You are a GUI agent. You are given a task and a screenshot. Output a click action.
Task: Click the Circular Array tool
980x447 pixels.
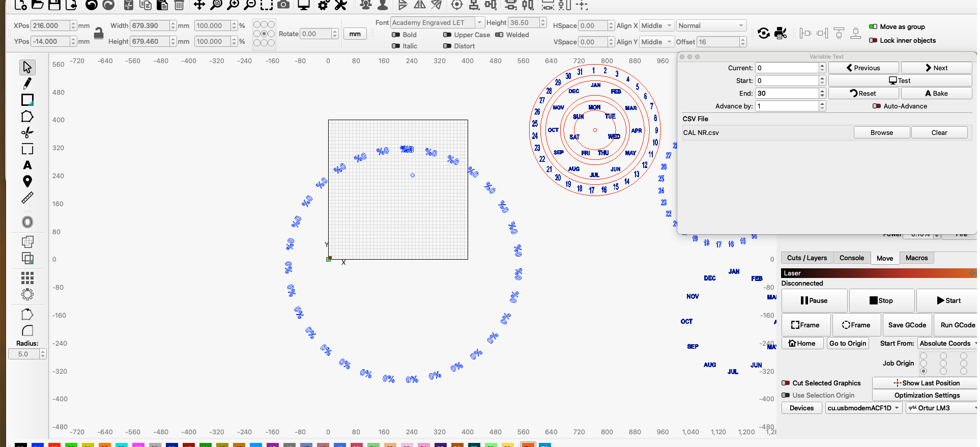pos(27,294)
